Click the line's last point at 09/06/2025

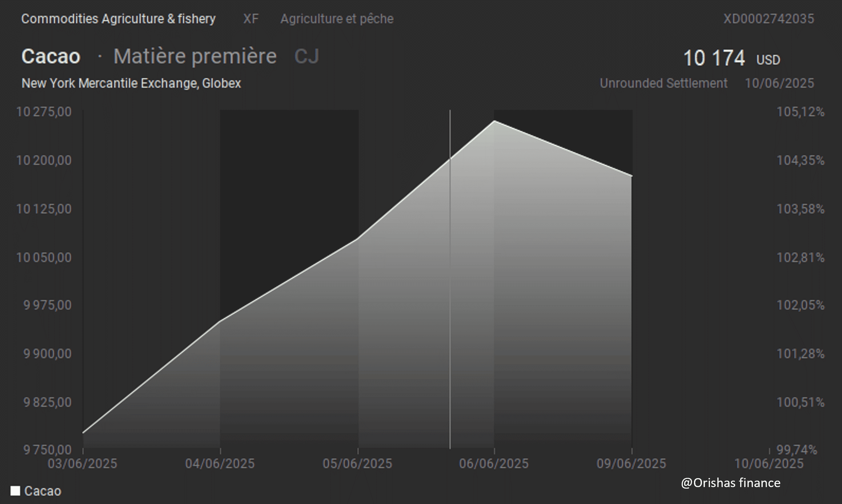click(632, 176)
